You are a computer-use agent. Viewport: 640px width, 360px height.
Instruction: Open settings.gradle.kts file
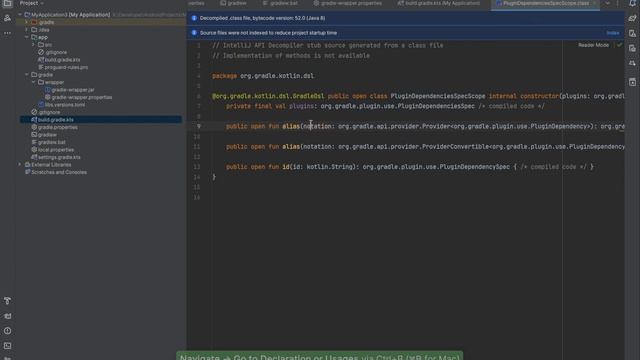coord(56,157)
